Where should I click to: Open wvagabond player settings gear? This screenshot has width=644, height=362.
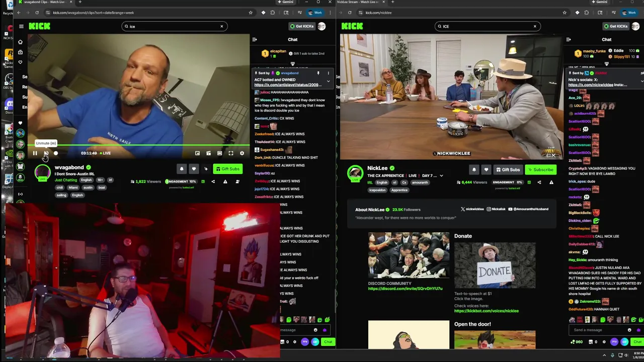[x=242, y=153]
